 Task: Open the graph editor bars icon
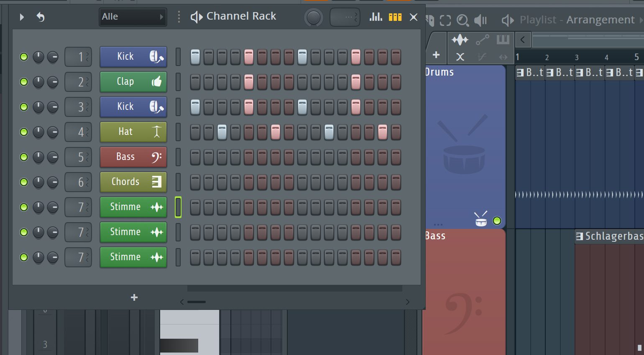(376, 17)
